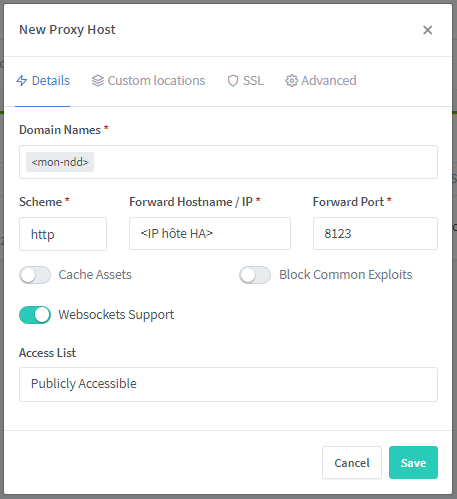Image resolution: width=457 pixels, height=499 pixels.
Task: Open the Access List dropdown
Action: 228,384
